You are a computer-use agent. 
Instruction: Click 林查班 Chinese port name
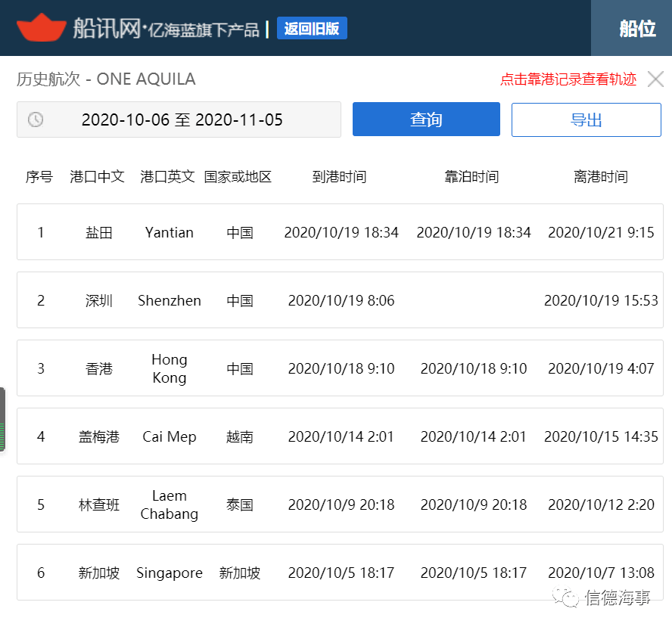point(99,505)
